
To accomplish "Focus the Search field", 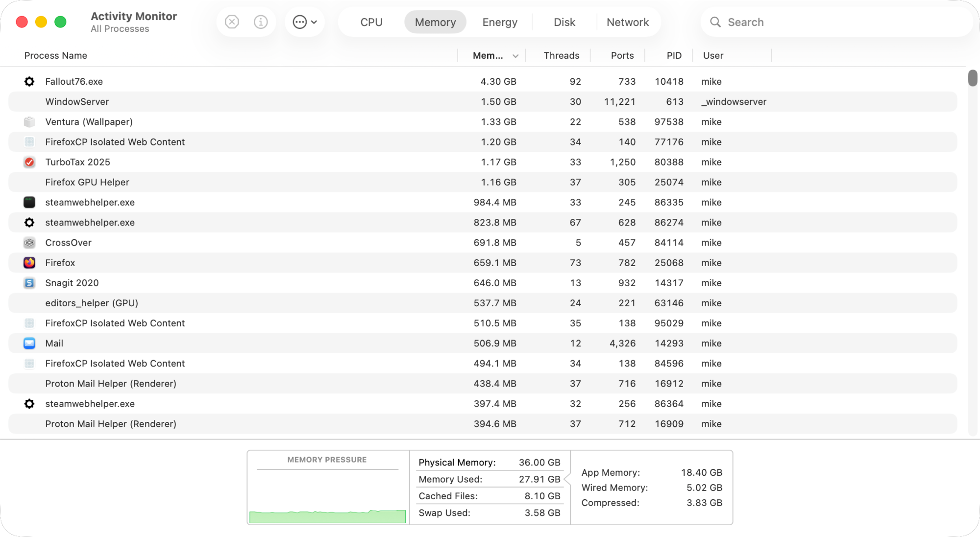I will pyautogui.click(x=836, y=22).
